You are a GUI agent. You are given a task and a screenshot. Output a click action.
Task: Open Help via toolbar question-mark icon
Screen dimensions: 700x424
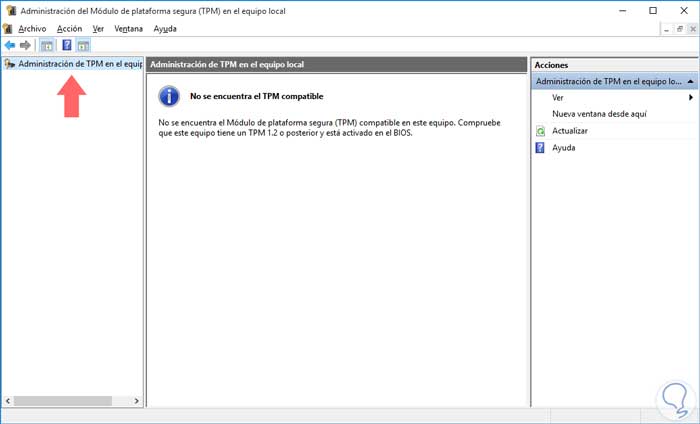pyautogui.click(x=67, y=45)
